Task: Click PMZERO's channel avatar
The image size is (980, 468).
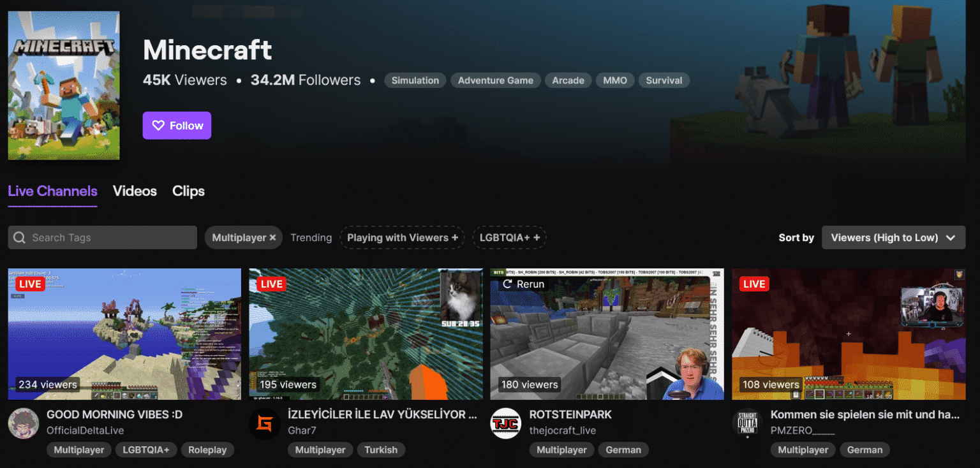Action: 746,423
